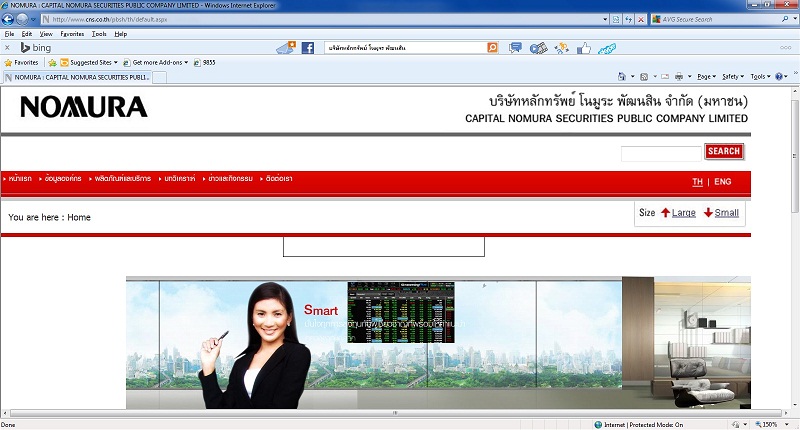Open Suggested Sites dropdown

tap(89, 62)
